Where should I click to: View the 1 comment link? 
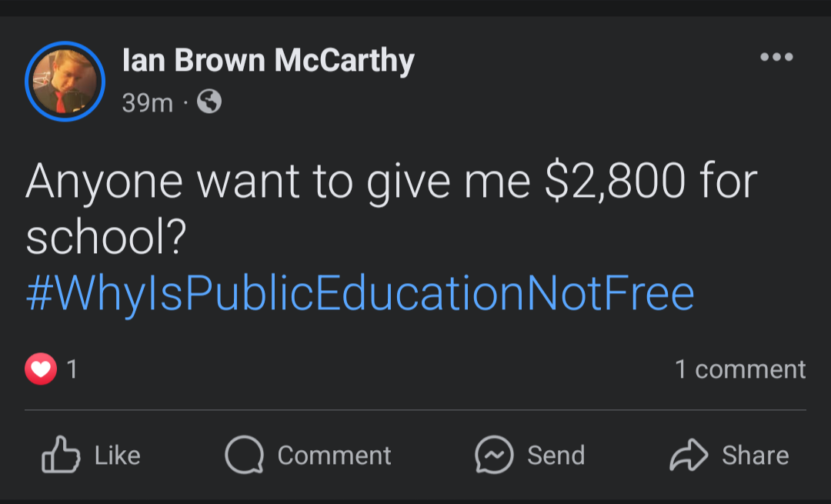coord(740,369)
